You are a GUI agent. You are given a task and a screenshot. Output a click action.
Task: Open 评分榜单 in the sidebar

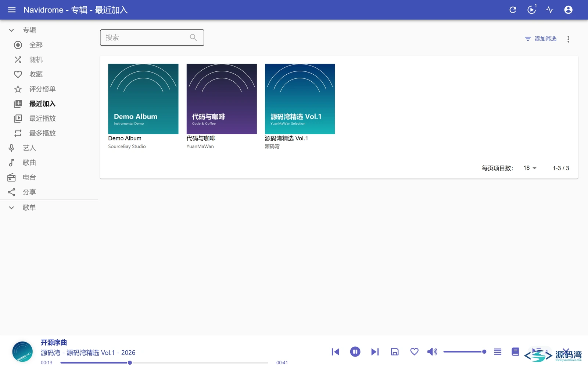coord(49,89)
